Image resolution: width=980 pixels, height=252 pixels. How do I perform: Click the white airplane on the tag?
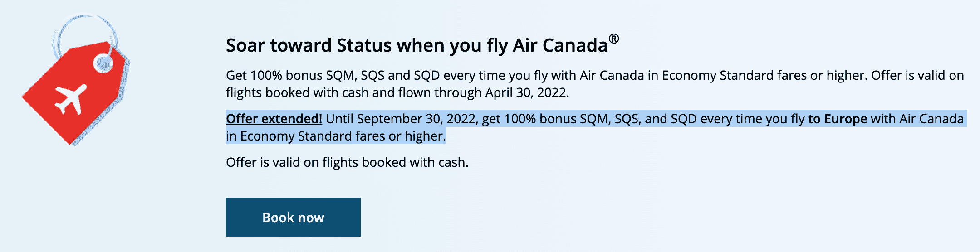(x=70, y=98)
